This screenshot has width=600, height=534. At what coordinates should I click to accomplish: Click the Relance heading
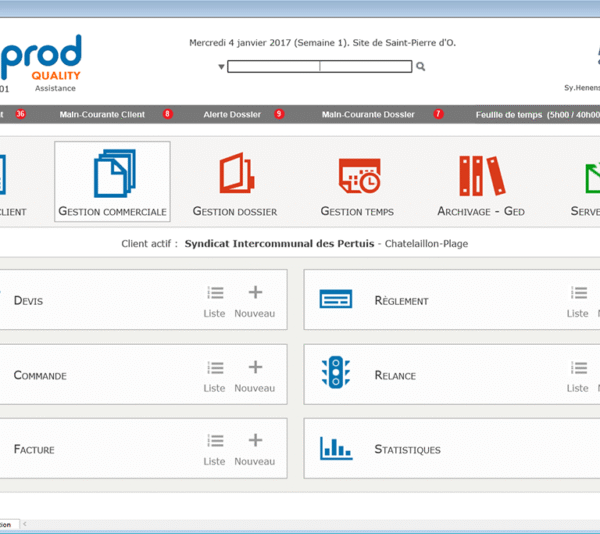click(x=395, y=375)
